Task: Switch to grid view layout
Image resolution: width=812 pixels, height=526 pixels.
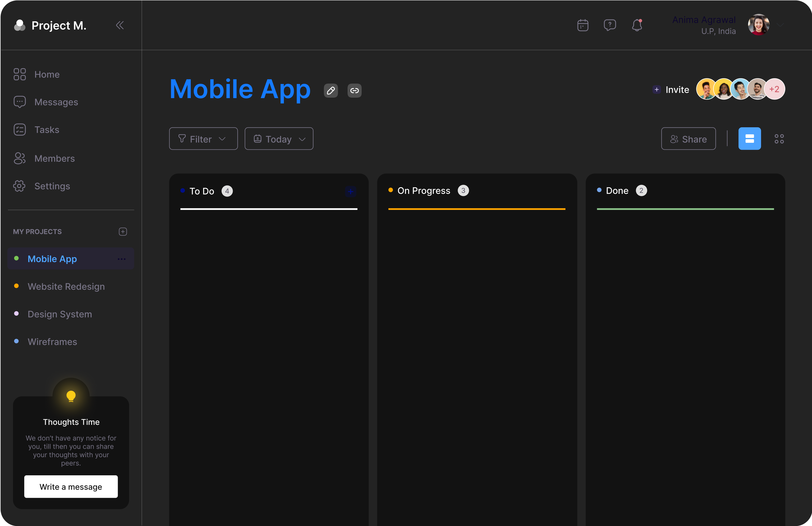Action: 779,139
